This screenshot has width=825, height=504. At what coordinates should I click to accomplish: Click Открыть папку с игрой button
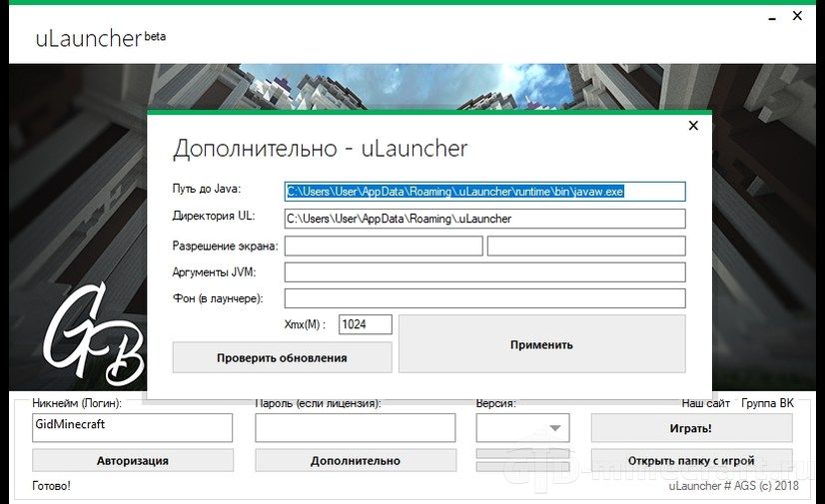[691, 460]
